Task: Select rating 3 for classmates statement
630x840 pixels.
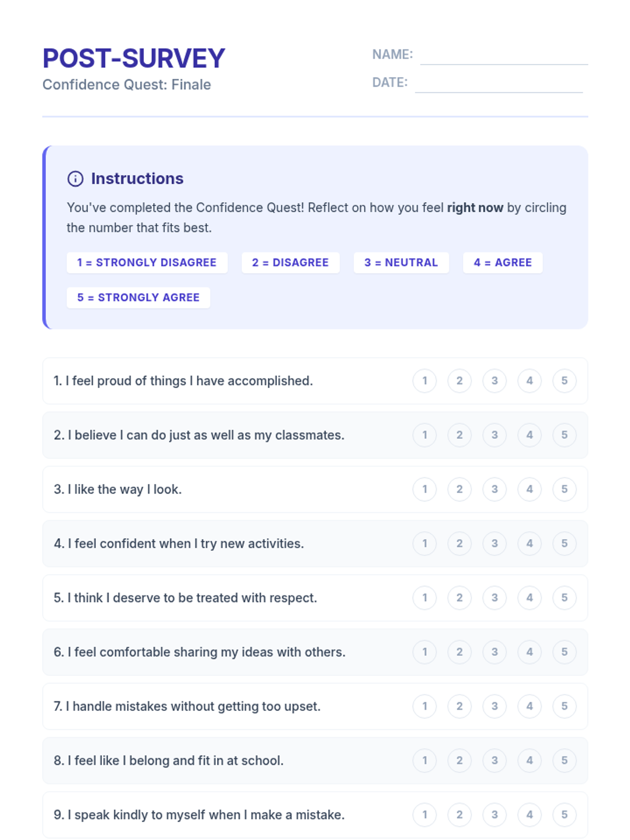Action: (495, 435)
